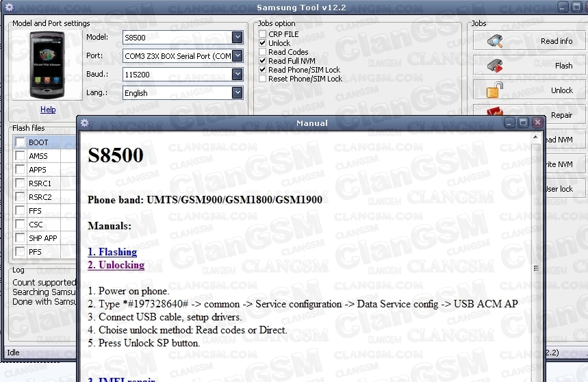Open the Baud rate dropdown arrow
This screenshot has height=382, width=588.
coord(237,74)
